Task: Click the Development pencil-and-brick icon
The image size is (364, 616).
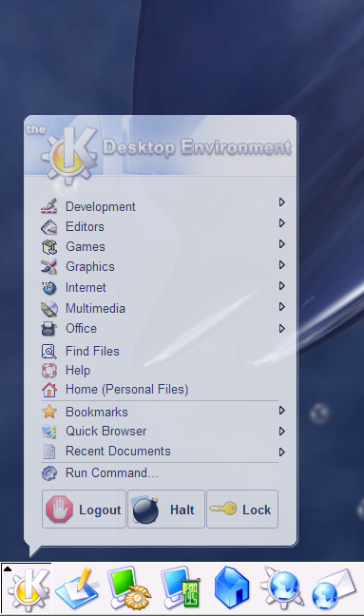Action: tap(49, 206)
